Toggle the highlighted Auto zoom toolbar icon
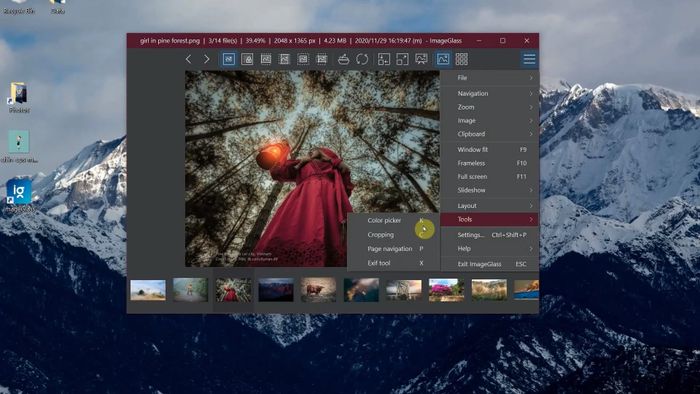 coord(229,59)
